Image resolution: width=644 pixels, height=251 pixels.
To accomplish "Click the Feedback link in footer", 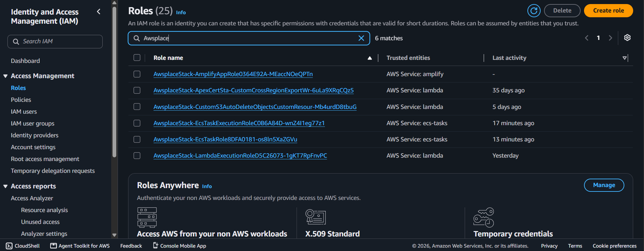I will pos(131,246).
